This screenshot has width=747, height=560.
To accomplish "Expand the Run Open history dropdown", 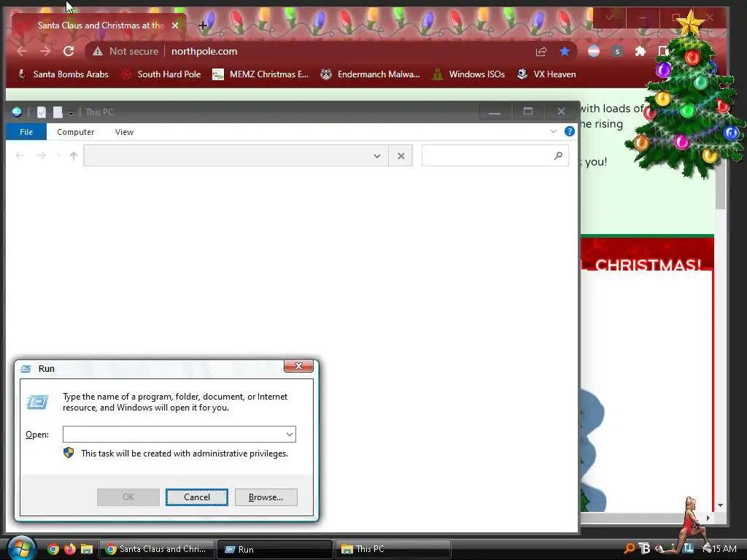I will (x=289, y=435).
